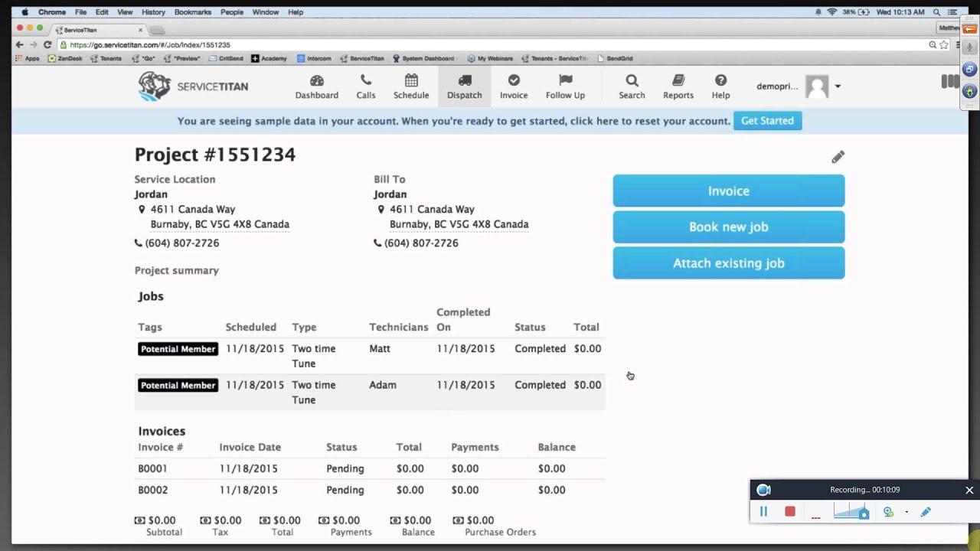Pause the screen recording
This screenshot has width=980, height=551.
tap(763, 511)
